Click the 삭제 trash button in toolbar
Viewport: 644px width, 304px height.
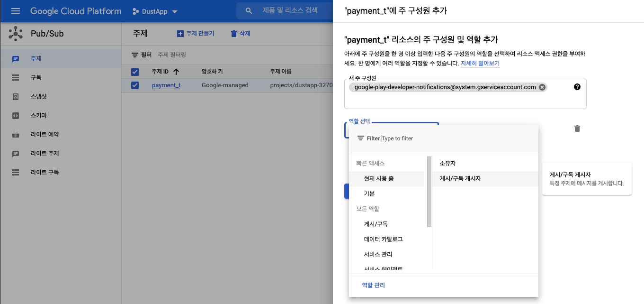tap(240, 34)
